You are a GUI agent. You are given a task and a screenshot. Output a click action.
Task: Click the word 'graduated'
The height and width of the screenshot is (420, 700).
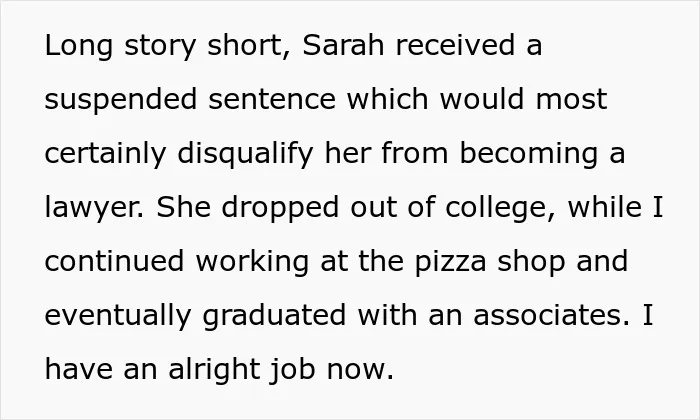click(274, 316)
